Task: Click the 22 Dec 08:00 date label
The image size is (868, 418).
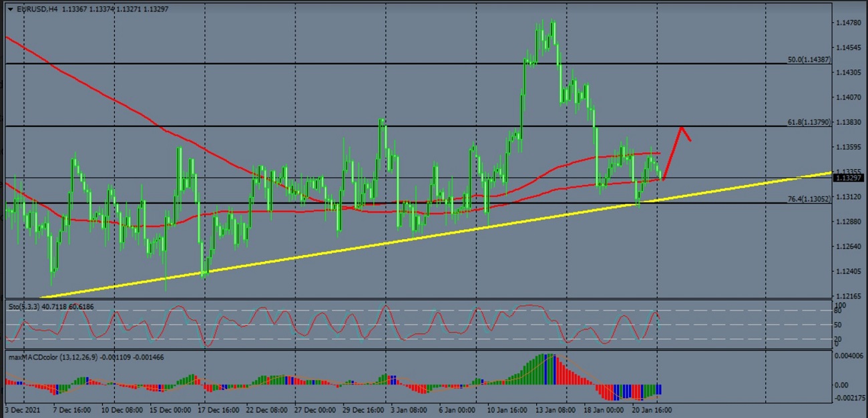Action: tap(266, 409)
